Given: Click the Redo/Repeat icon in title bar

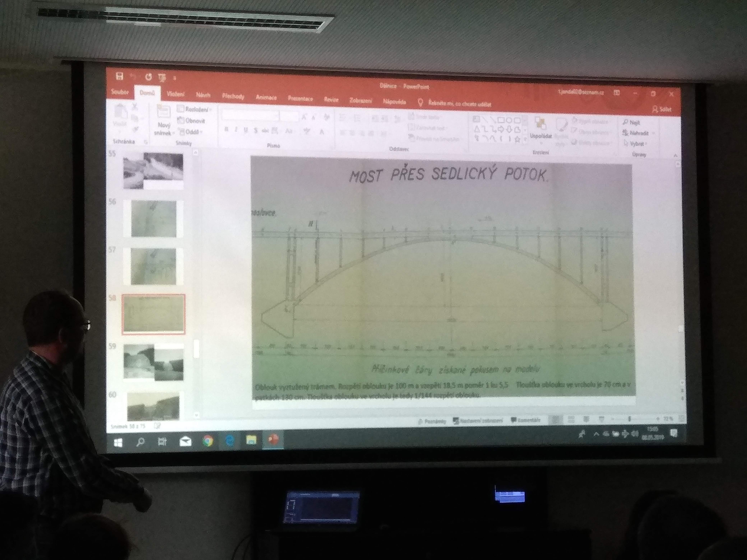Looking at the screenshot, I should (149, 77).
